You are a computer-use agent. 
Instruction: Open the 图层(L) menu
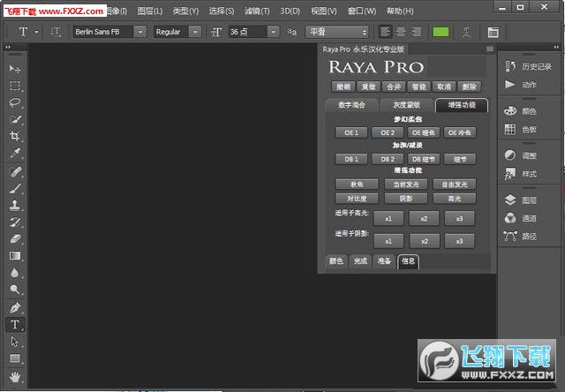point(149,11)
